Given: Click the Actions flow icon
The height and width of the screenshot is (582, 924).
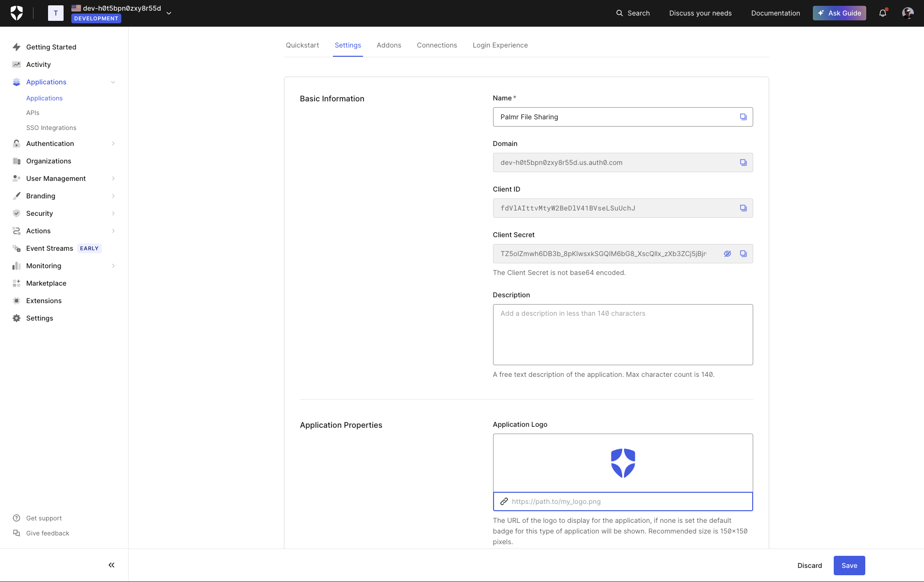Looking at the screenshot, I should pyautogui.click(x=16, y=231).
